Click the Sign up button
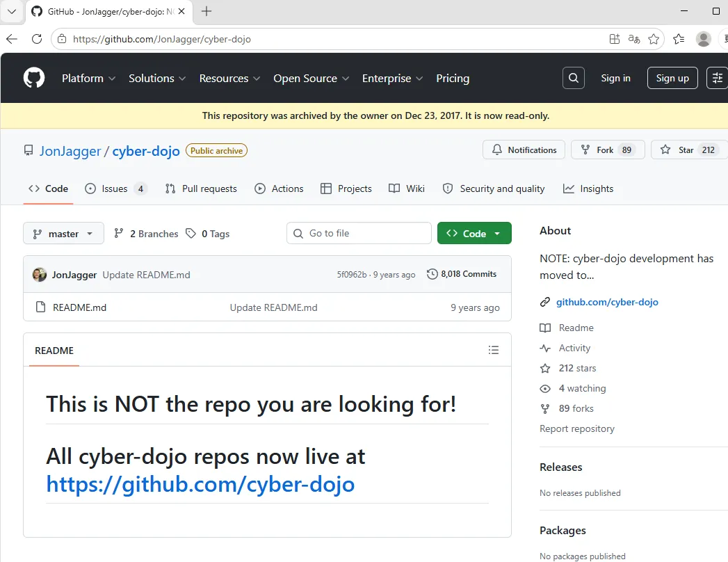 [x=672, y=78]
